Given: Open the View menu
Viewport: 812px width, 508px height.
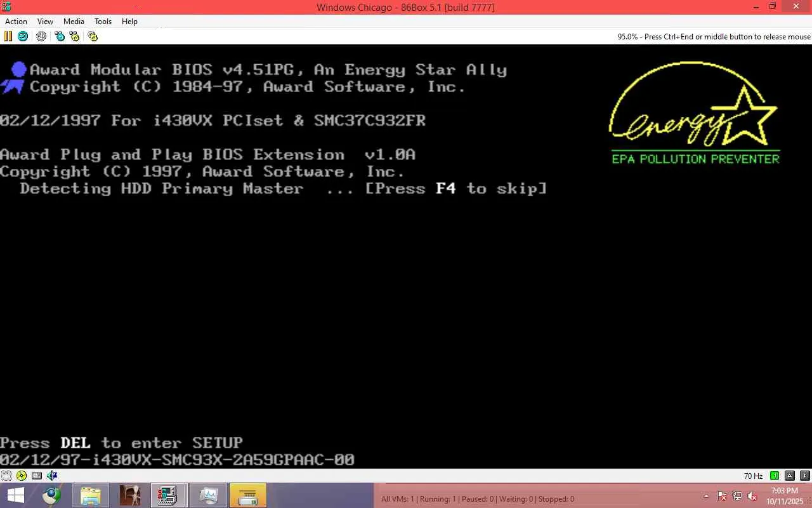Looking at the screenshot, I should click(x=45, y=22).
